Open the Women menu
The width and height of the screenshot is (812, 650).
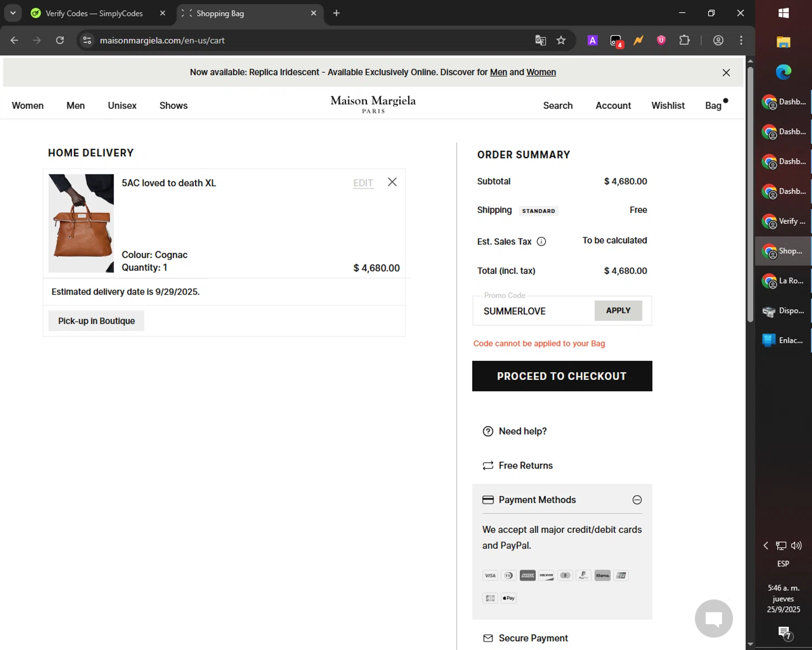click(28, 106)
